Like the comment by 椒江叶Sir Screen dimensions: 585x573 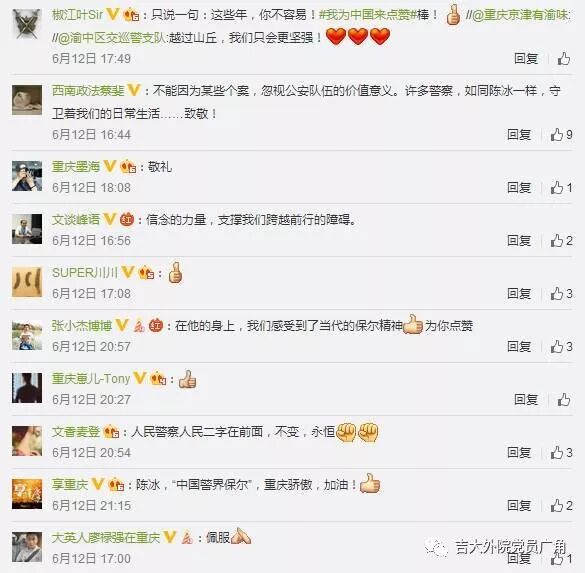coord(564,59)
